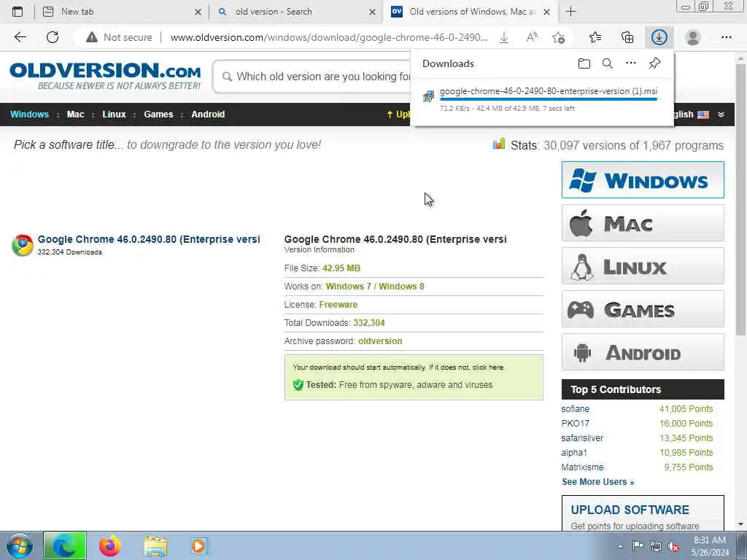The height and width of the screenshot is (560, 747).
Task: Open the profile avatar icon
Action: pos(693,37)
